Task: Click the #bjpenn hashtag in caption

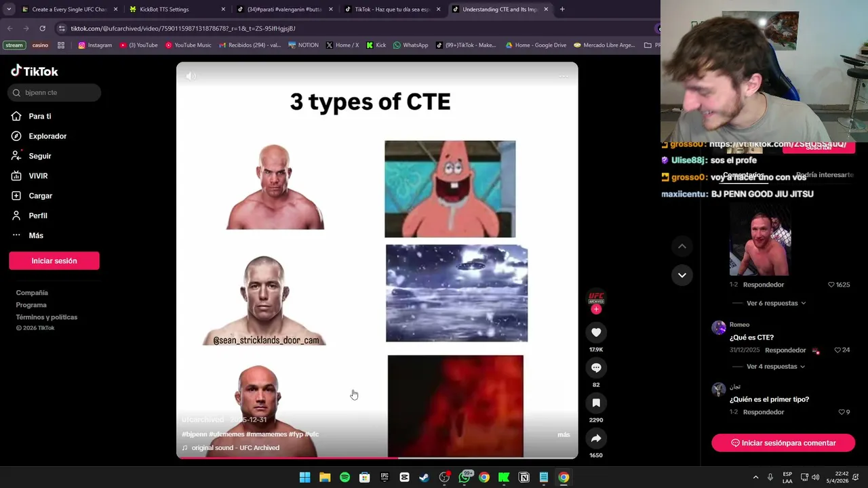Action: point(194,434)
